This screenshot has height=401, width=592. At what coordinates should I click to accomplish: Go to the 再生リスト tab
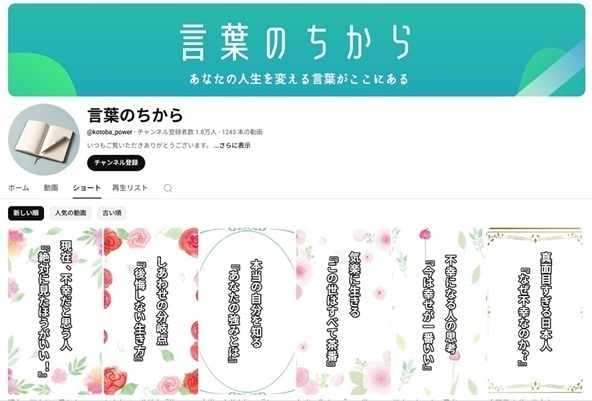point(130,188)
